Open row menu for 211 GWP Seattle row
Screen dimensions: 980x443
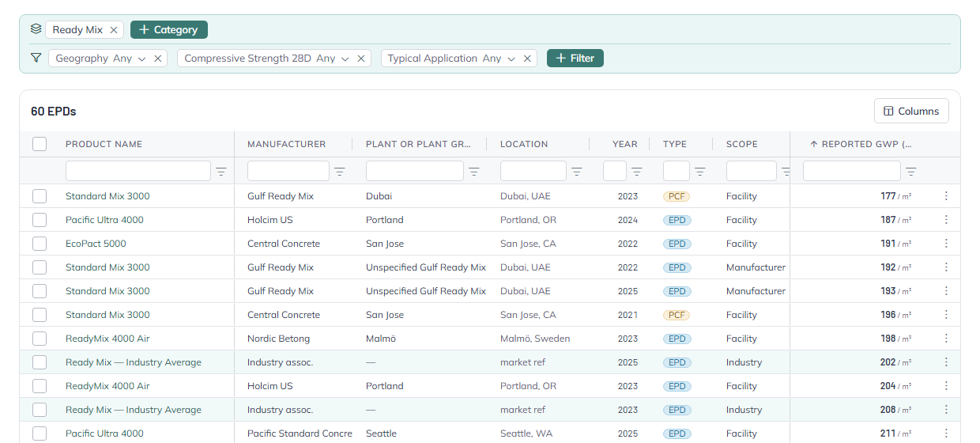(x=946, y=434)
